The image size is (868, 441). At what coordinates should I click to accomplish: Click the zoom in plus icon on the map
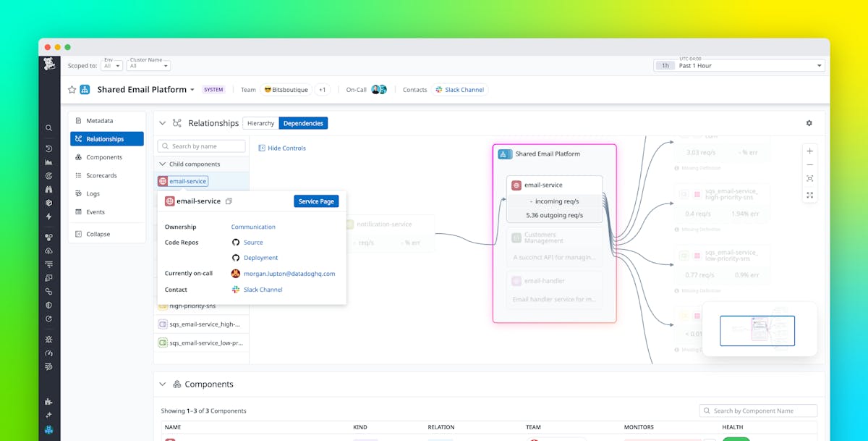[809, 152]
